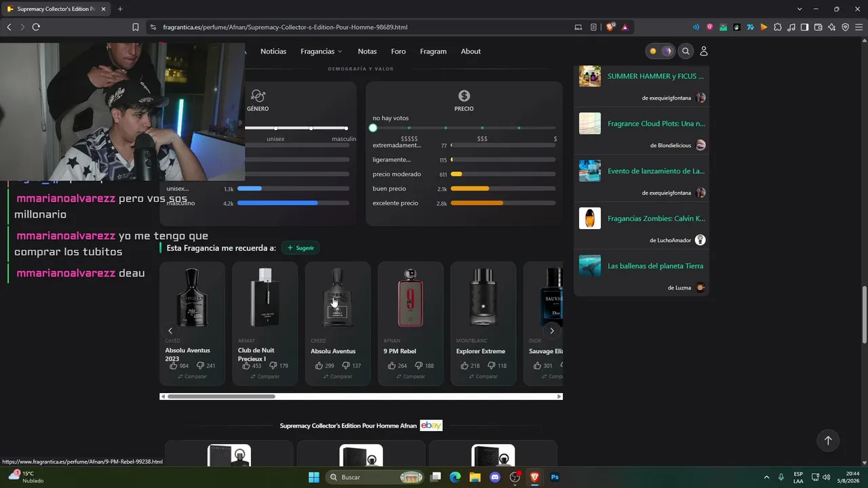The width and height of the screenshot is (868, 488).
Task: Open the About menu item
Action: click(471, 52)
